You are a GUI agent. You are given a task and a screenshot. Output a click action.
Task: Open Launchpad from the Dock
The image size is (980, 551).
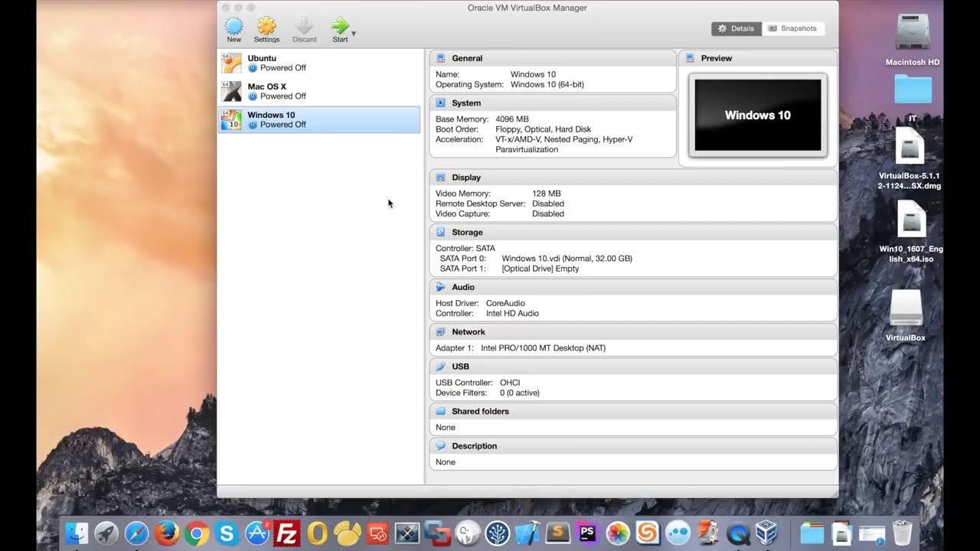tap(106, 533)
